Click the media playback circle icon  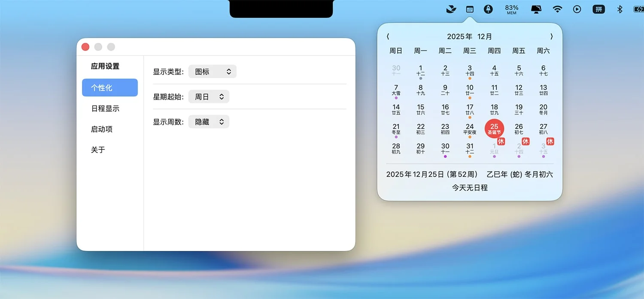pos(577,9)
